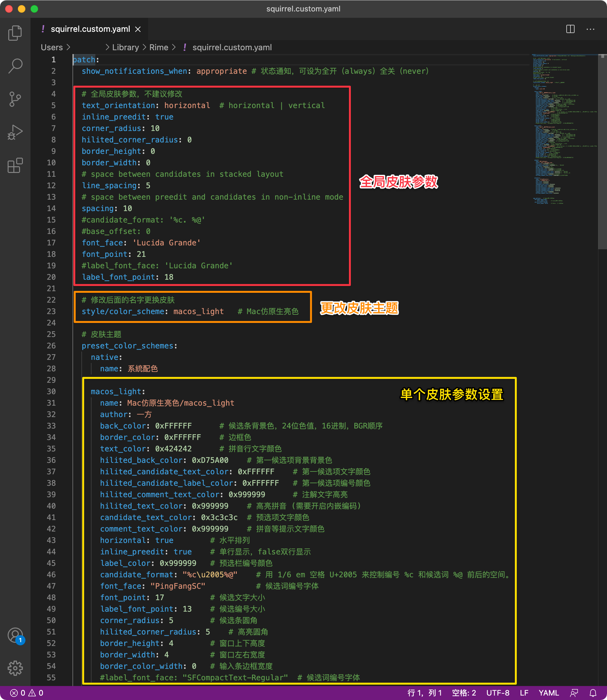Click the minimap code overview

[x=564, y=129]
